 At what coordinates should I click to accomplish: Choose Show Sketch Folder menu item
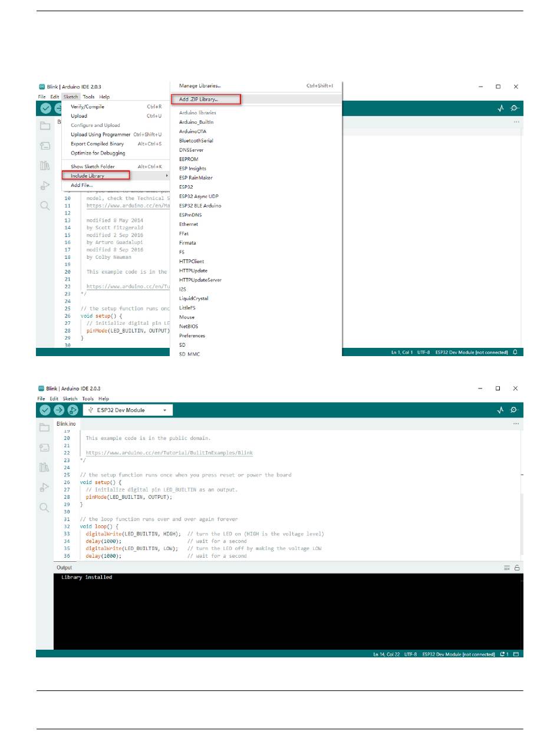(116, 166)
